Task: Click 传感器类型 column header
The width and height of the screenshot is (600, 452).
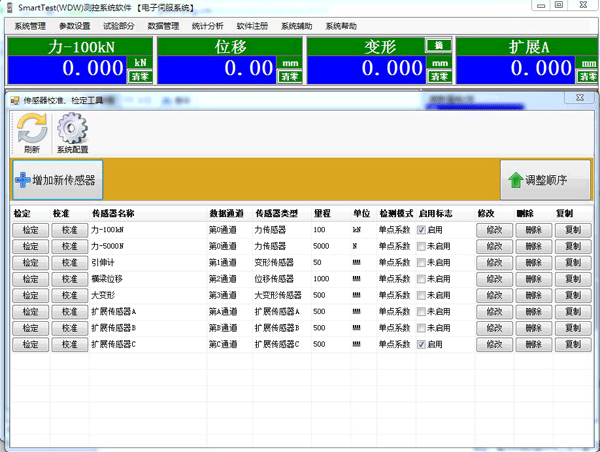Action: pos(282,214)
